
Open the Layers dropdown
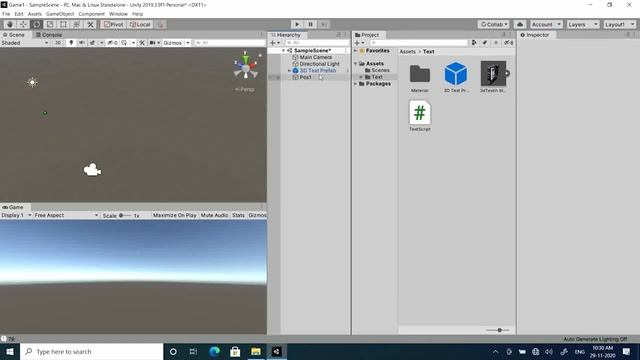point(582,24)
